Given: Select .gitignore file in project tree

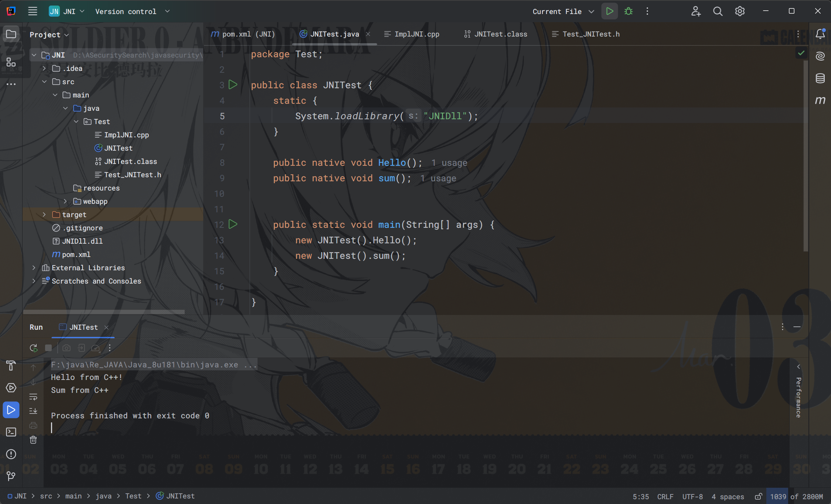Looking at the screenshot, I should 83,228.
